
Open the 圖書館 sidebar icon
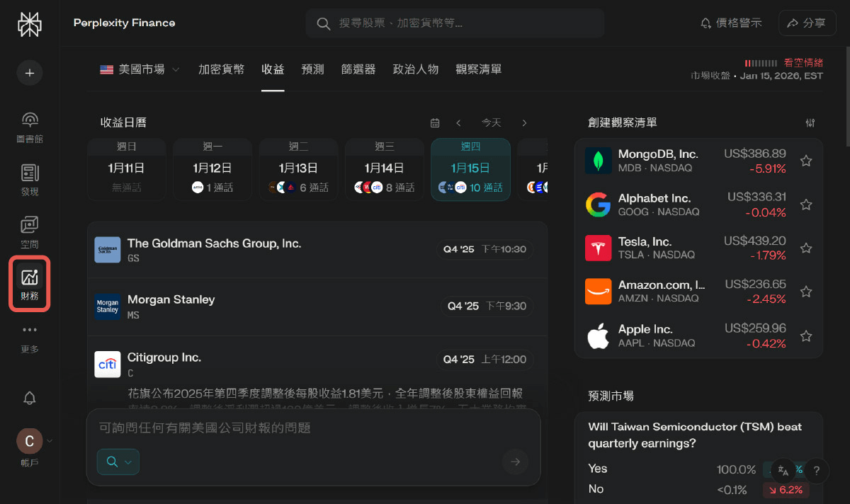(x=29, y=126)
